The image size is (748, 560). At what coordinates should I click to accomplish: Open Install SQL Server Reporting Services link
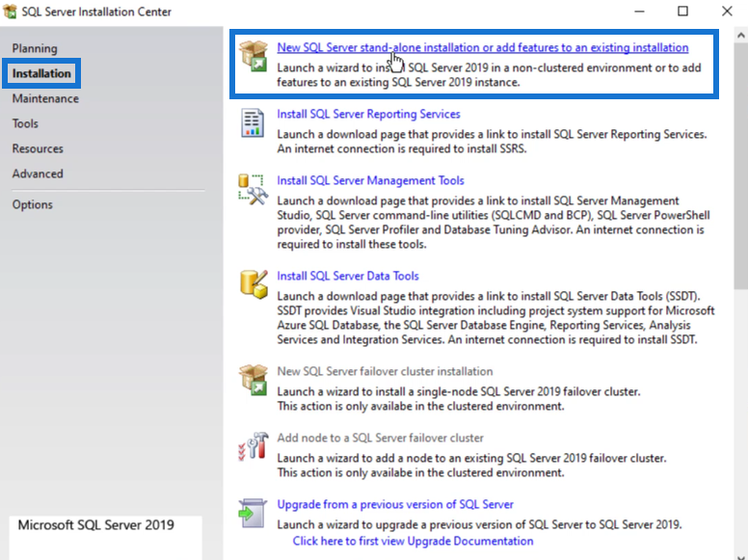click(369, 114)
